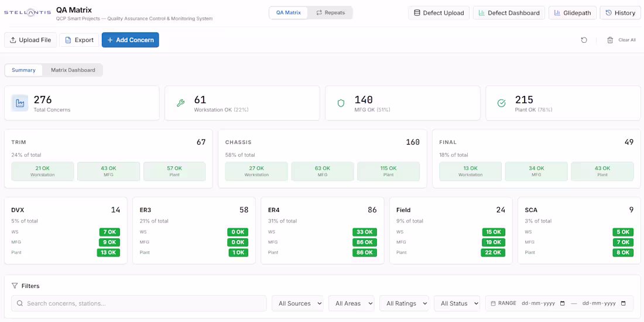Click the shield icon beside MFG OK

click(x=341, y=103)
